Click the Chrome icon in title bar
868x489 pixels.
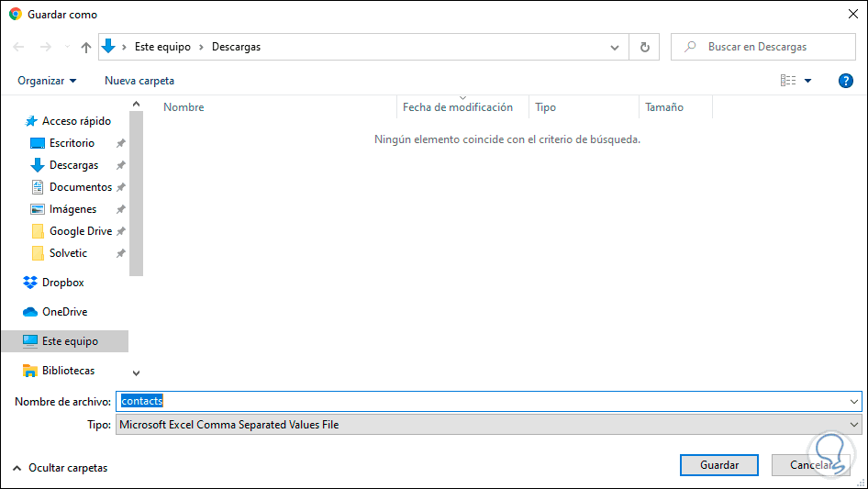pyautogui.click(x=16, y=15)
